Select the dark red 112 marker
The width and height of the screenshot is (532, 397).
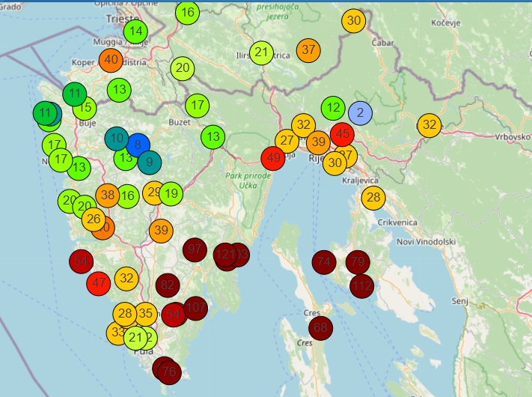click(x=361, y=285)
